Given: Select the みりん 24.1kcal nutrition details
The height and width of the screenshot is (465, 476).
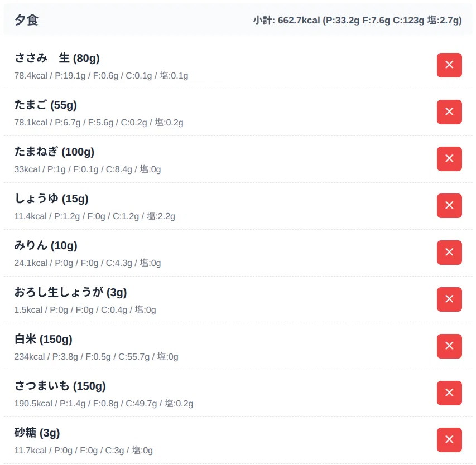Looking at the screenshot, I should tap(88, 263).
